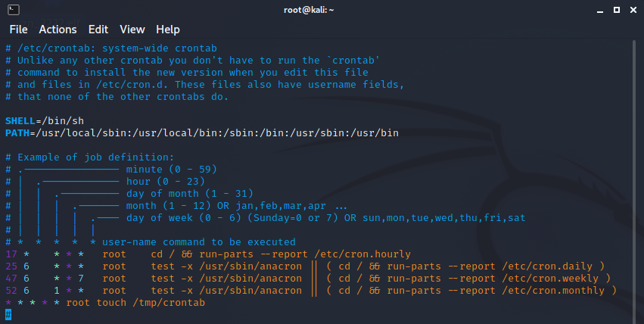644x324 pixels.
Task: Close the root@kali terminal window
Action: click(x=633, y=9)
